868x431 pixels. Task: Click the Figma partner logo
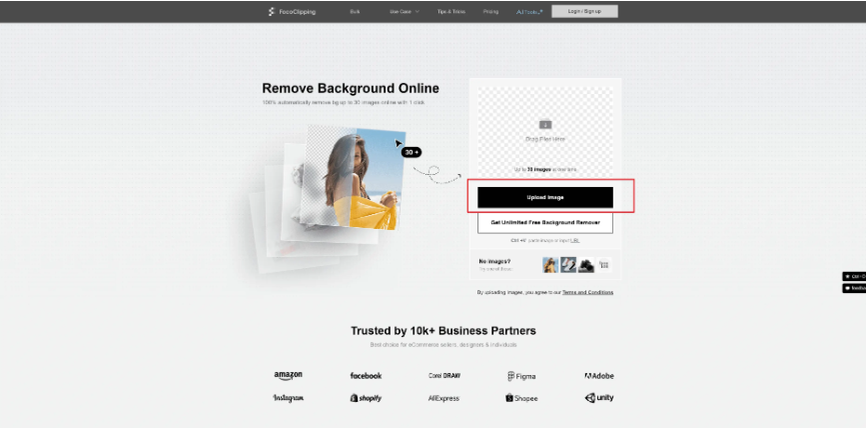point(521,376)
